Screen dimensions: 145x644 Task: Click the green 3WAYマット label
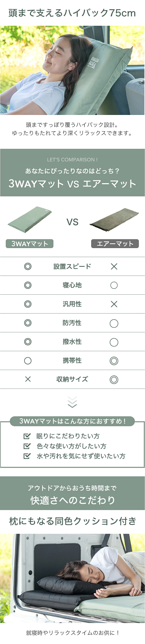(30, 244)
